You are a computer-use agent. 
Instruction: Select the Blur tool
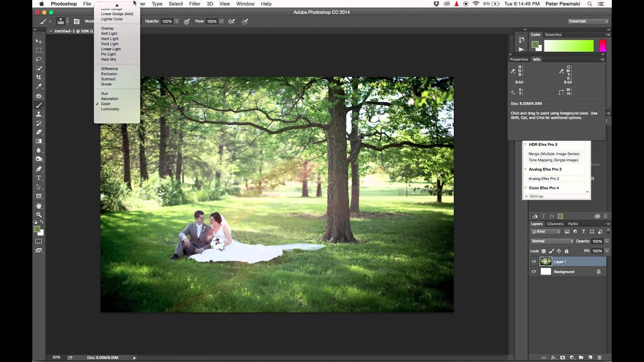(39, 150)
